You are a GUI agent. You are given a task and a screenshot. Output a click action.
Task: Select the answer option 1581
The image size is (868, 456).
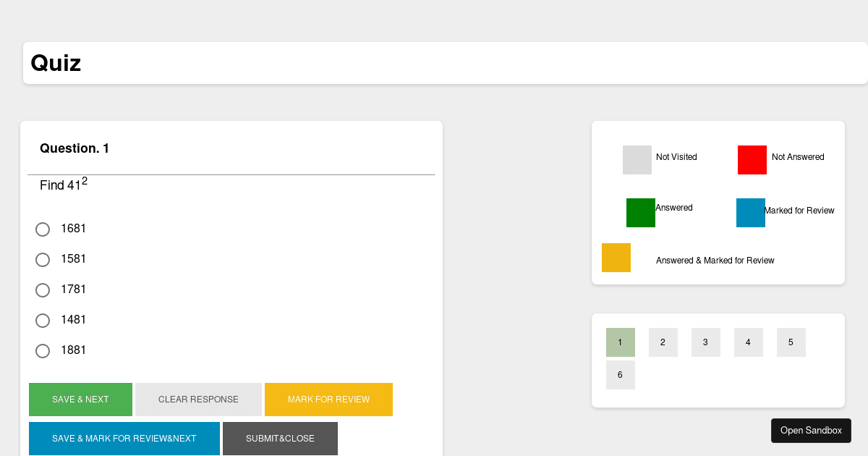click(42, 260)
